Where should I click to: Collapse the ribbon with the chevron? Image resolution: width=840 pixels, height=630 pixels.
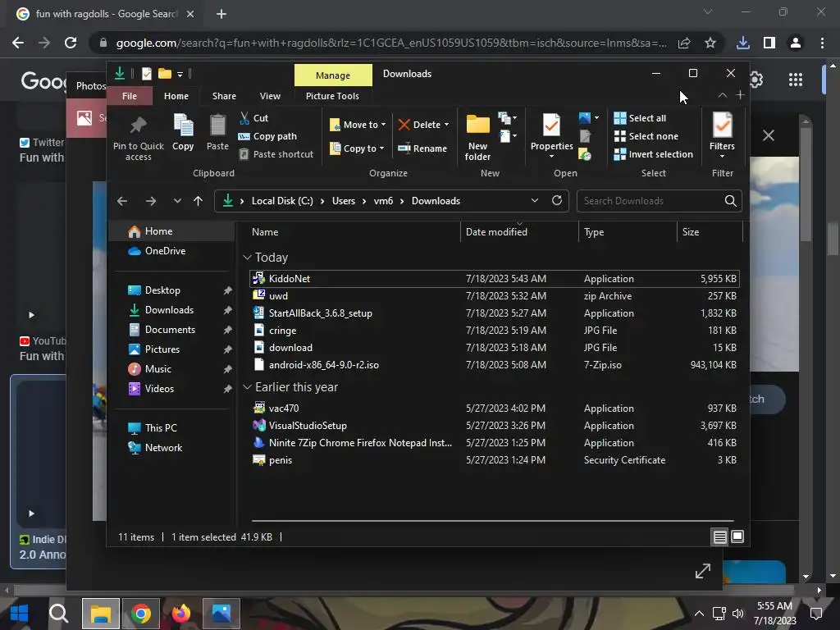(x=722, y=95)
